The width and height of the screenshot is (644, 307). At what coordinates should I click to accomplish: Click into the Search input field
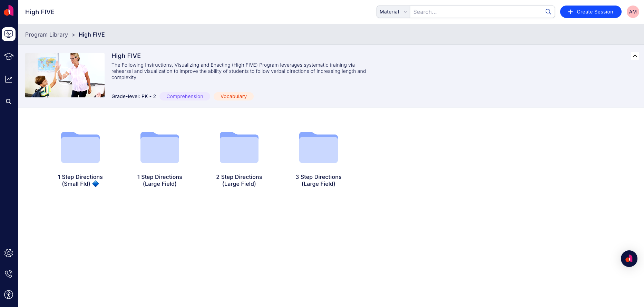(476, 12)
